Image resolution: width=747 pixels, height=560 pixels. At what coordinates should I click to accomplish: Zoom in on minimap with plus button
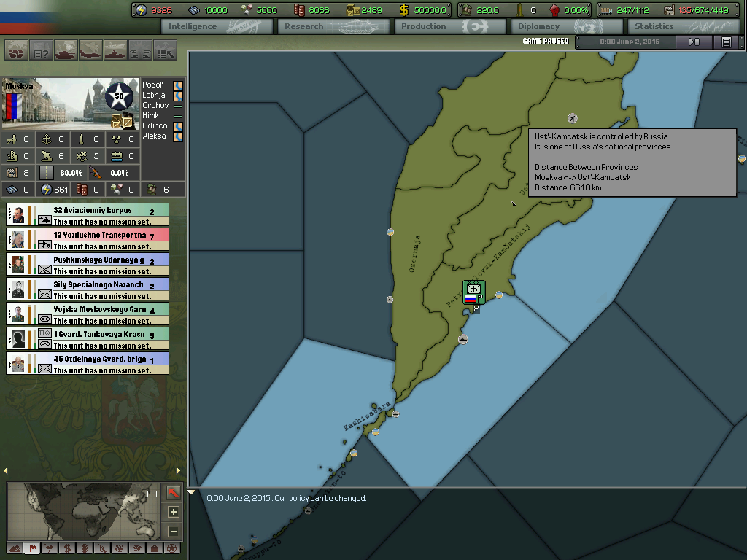[172, 511]
